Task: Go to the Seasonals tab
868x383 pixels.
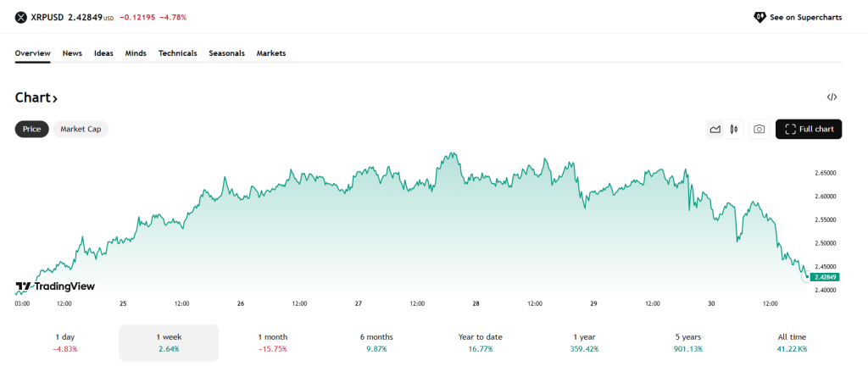Action: tap(226, 53)
